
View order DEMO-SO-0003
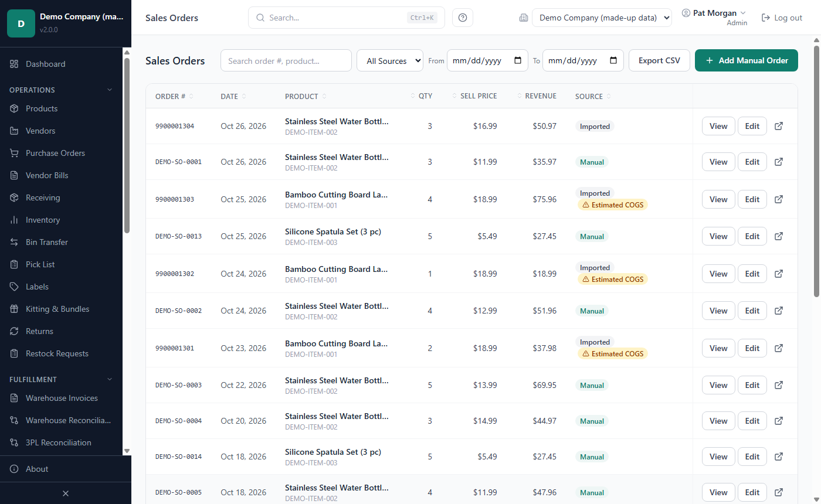[x=718, y=385]
